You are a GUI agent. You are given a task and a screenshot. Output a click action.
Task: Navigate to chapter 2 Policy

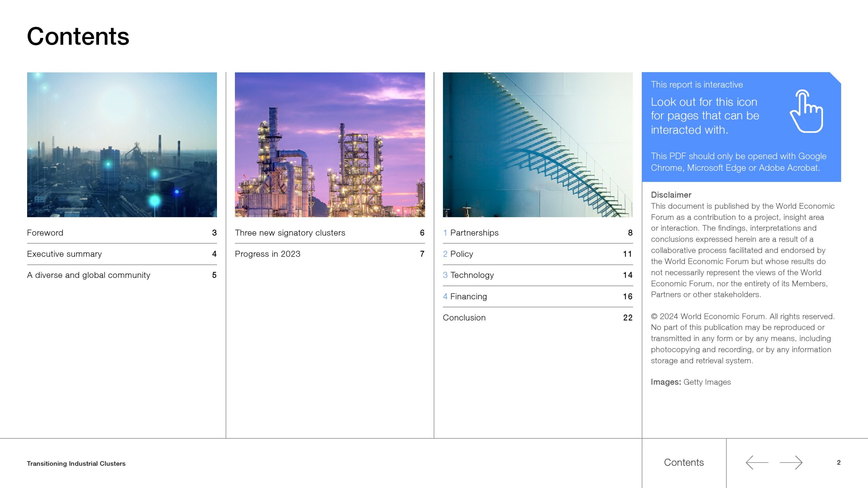tap(461, 254)
